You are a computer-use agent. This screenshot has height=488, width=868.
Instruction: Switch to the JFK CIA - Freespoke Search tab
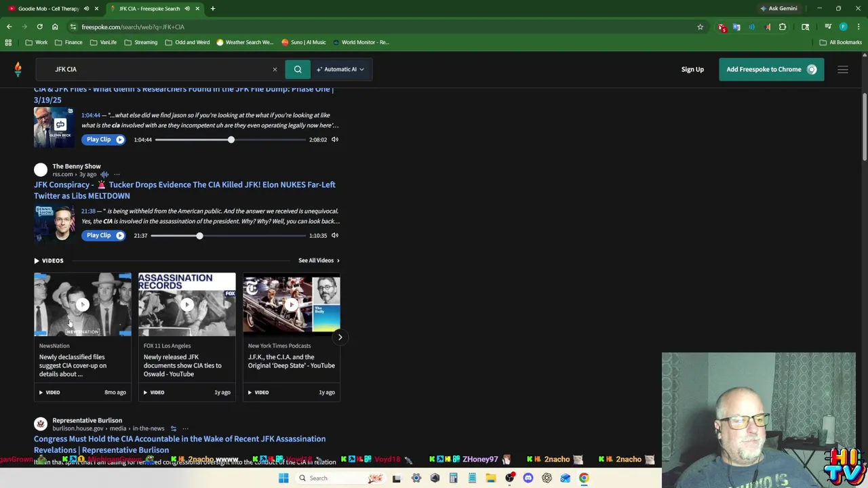click(149, 9)
